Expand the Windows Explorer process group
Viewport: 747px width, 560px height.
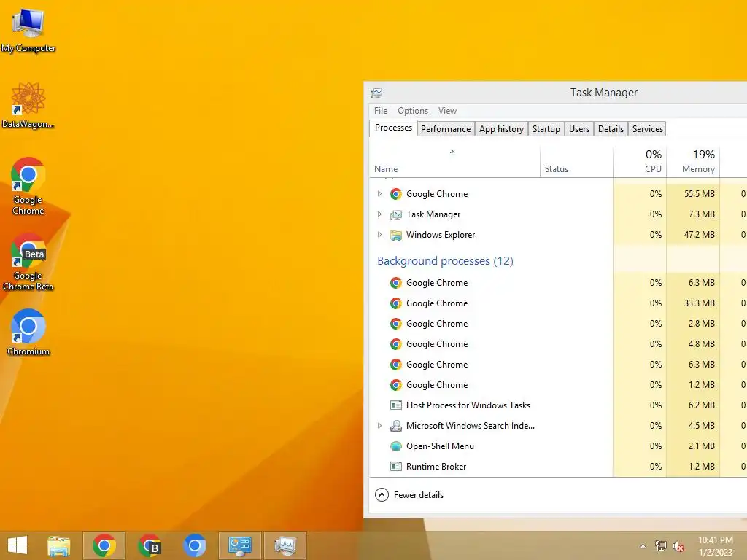coord(379,235)
